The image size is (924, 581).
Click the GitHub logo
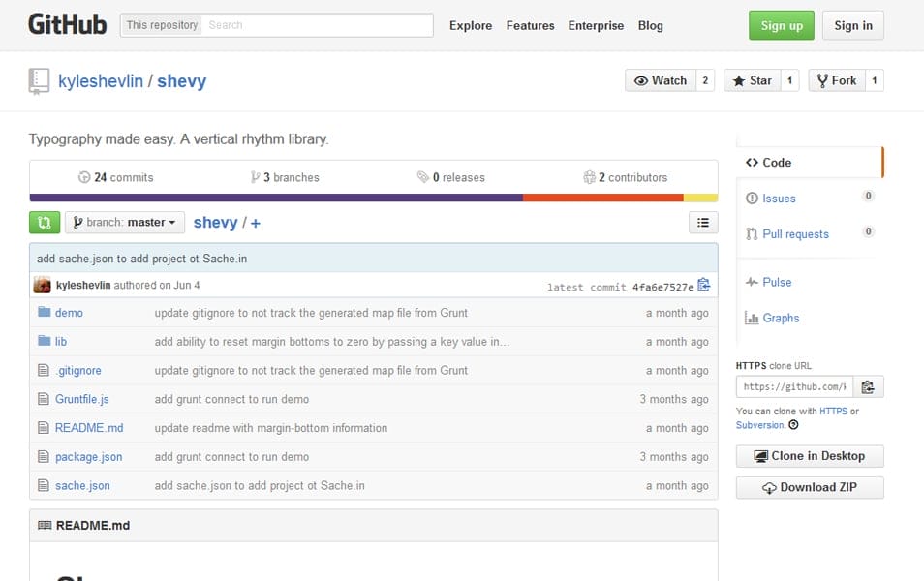(66, 24)
